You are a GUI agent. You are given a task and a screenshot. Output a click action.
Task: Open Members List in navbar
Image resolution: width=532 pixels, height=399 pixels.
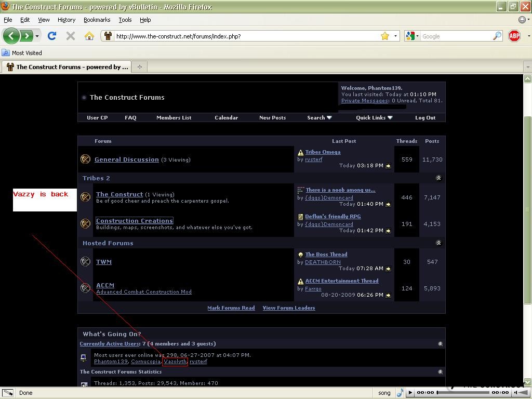coord(174,118)
